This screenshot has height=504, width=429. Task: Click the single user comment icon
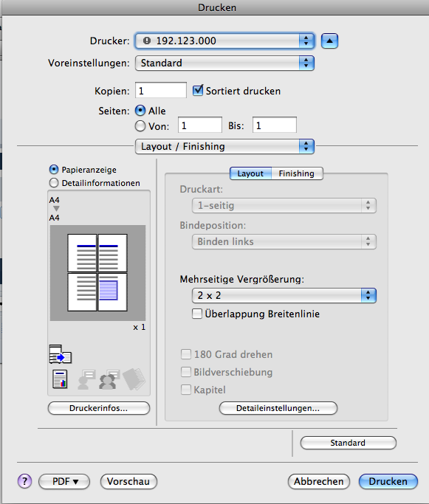(86, 379)
